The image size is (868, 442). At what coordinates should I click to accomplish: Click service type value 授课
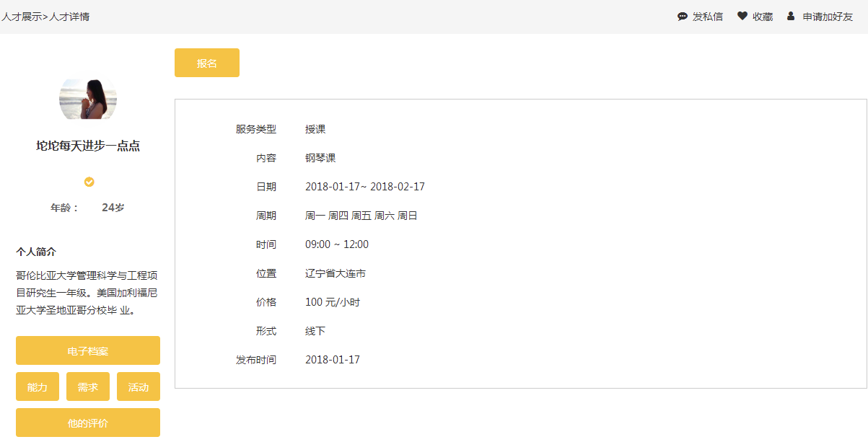pyautogui.click(x=315, y=129)
